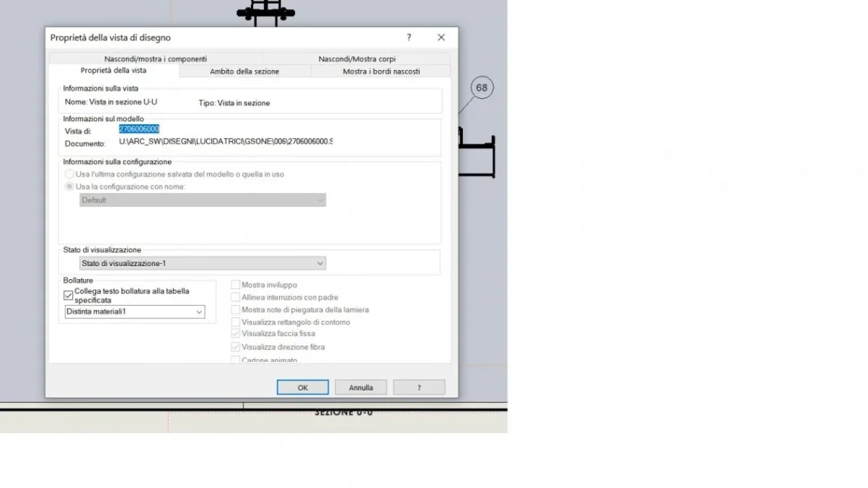The image size is (868, 488).
Task: Toggle Visualizza faccia fissa checkbox
Action: pyautogui.click(x=235, y=334)
